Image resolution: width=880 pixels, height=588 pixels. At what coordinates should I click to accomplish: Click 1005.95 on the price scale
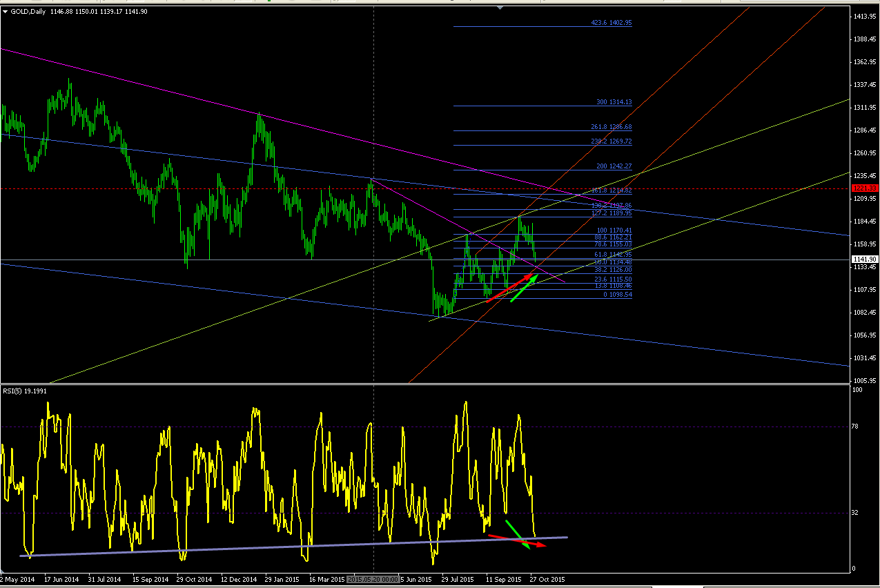(865, 381)
